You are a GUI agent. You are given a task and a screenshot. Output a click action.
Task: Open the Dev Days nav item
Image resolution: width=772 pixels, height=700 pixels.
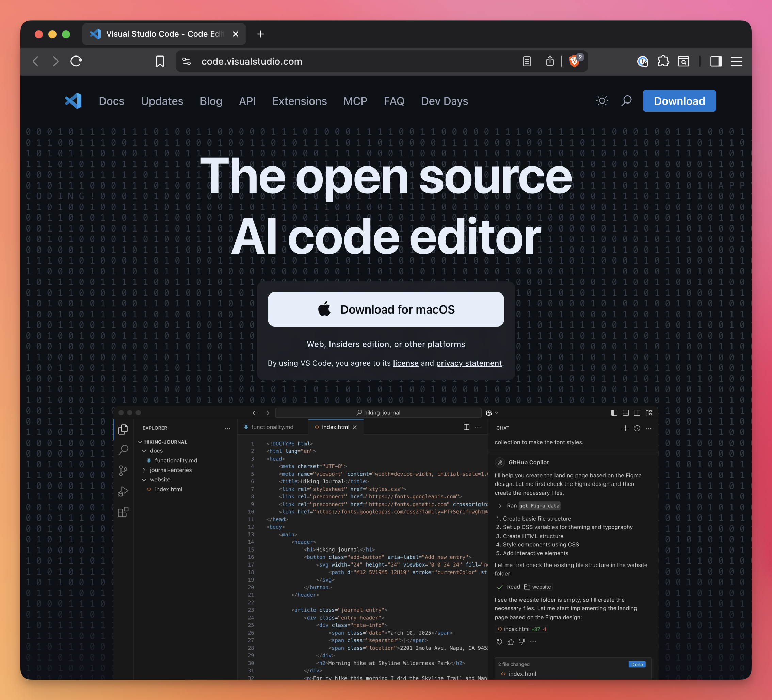point(445,101)
